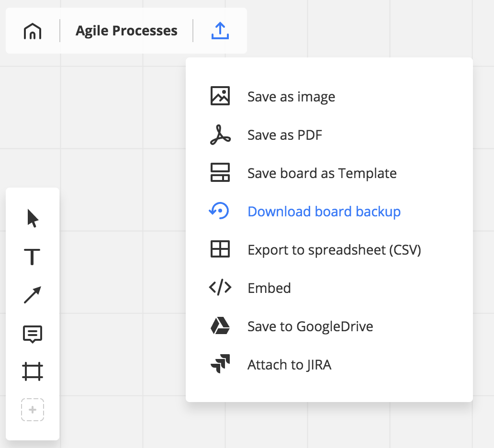This screenshot has height=448, width=494.
Task: Activate the Text tool
Action: (x=33, y=257)
